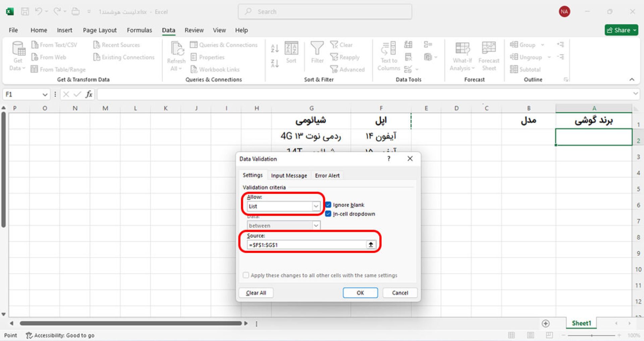Screen dimensions: 644x341
Task: Select cell B1 containing مدل
Action: (529, 120)
